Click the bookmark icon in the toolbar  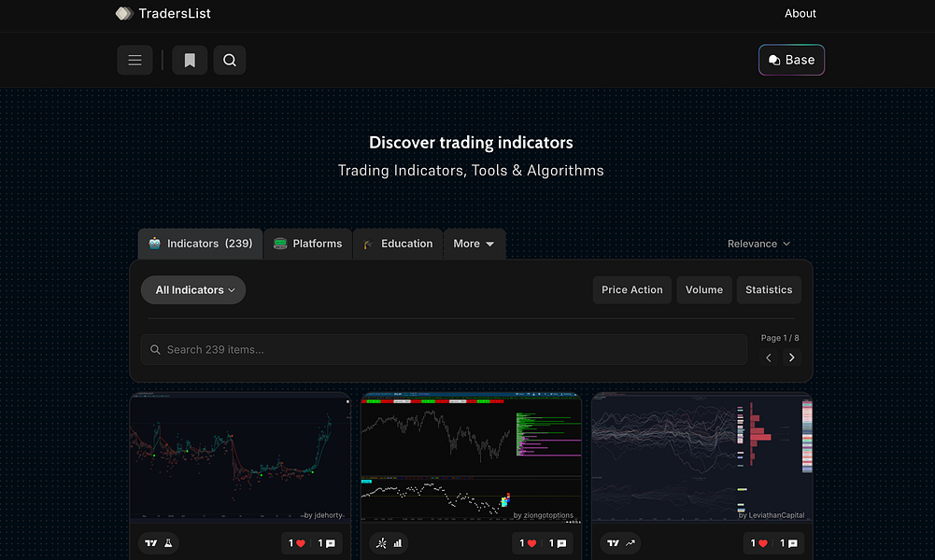click(x=190, y=60)
